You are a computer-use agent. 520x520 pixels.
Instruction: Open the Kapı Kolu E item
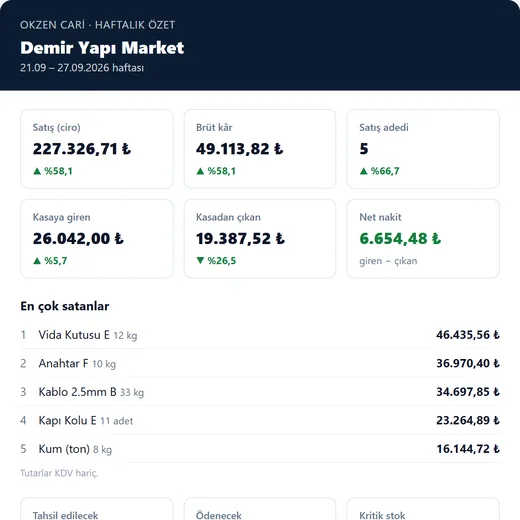coord(260,420)
